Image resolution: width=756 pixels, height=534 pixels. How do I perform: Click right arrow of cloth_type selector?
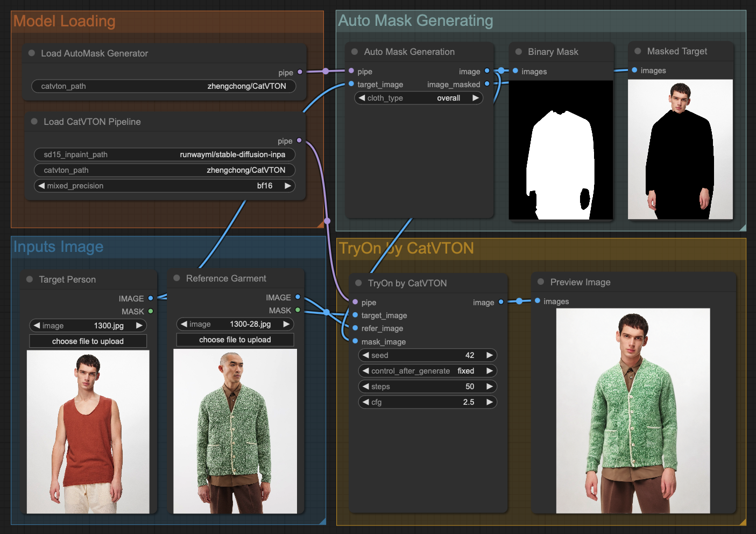(476, 98)
